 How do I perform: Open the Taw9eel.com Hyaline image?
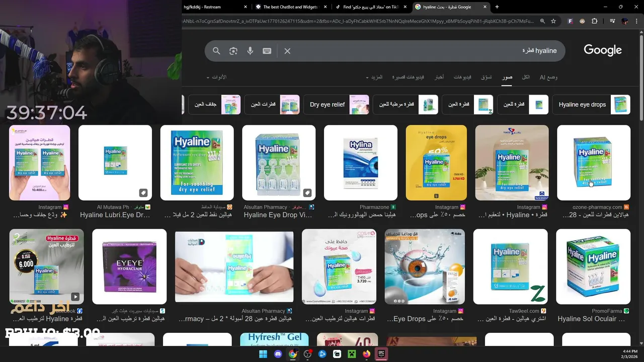(510, 266)
